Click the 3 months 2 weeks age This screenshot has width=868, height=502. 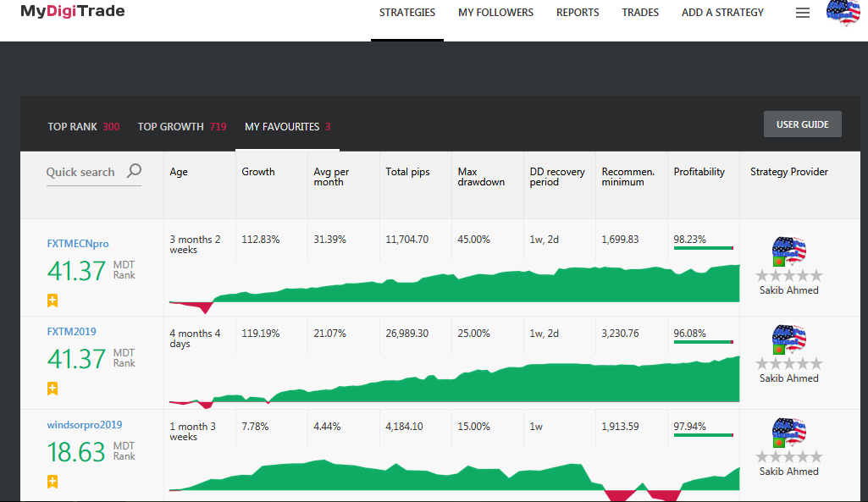coord(195,244)
